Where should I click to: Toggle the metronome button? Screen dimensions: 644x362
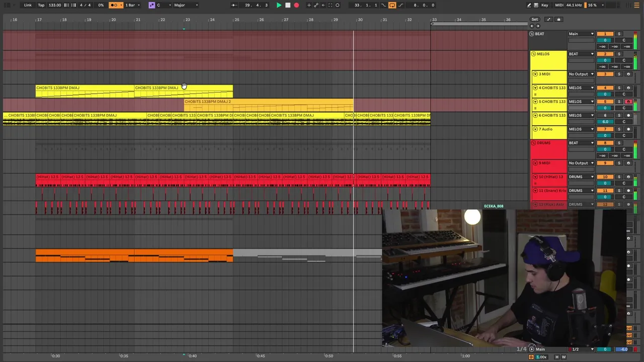114,5
